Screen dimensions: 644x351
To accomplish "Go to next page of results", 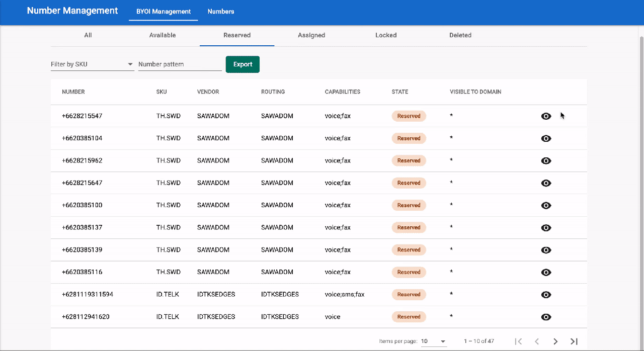I will tap(555, 341).
